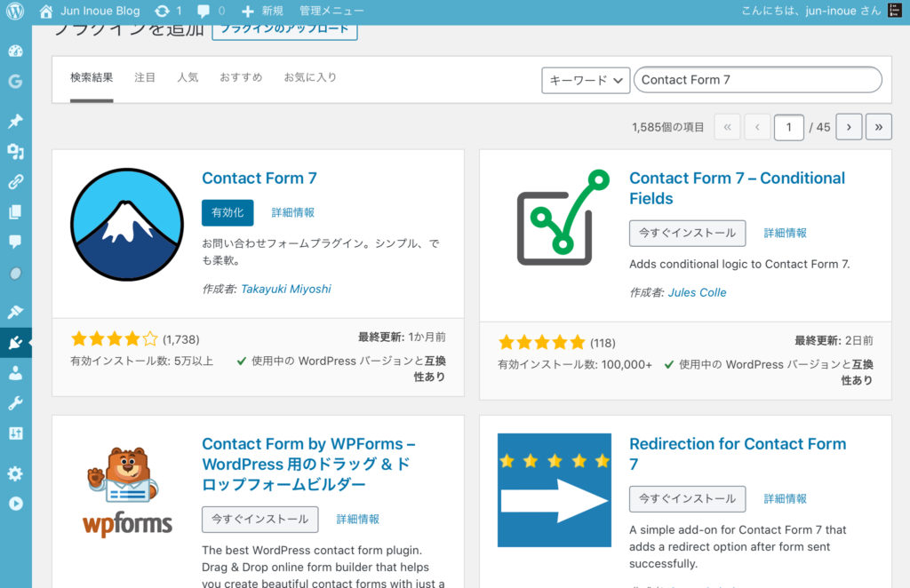The image size is (910, 588).
Task: Open the WordPress logo menu
Action: [x=15, y=11]
